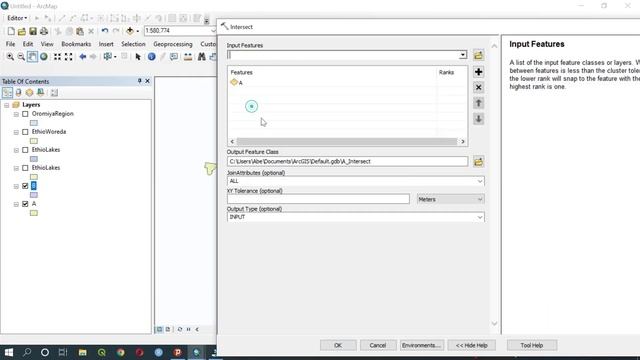Collapse the Layers data frame
Image resolution: width=640 pixels, height=360 pixels.
[7, 105]
